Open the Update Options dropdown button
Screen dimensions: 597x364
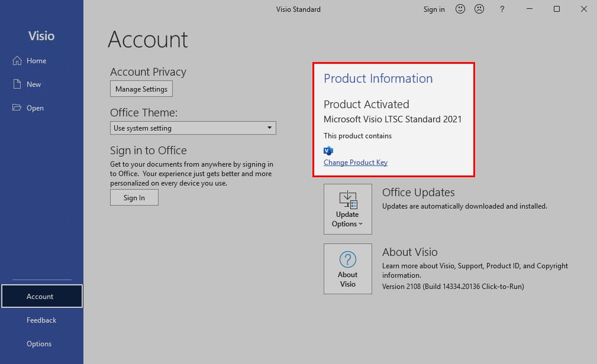348,209
